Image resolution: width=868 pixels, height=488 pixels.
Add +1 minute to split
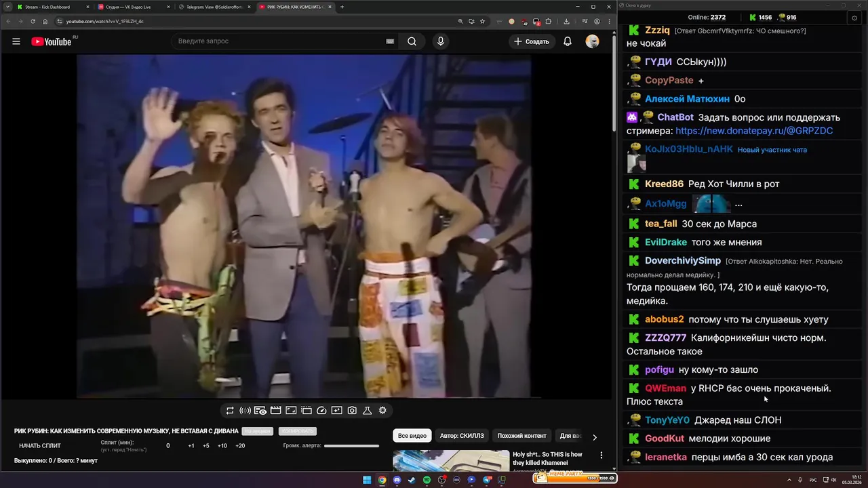(191, 446)
